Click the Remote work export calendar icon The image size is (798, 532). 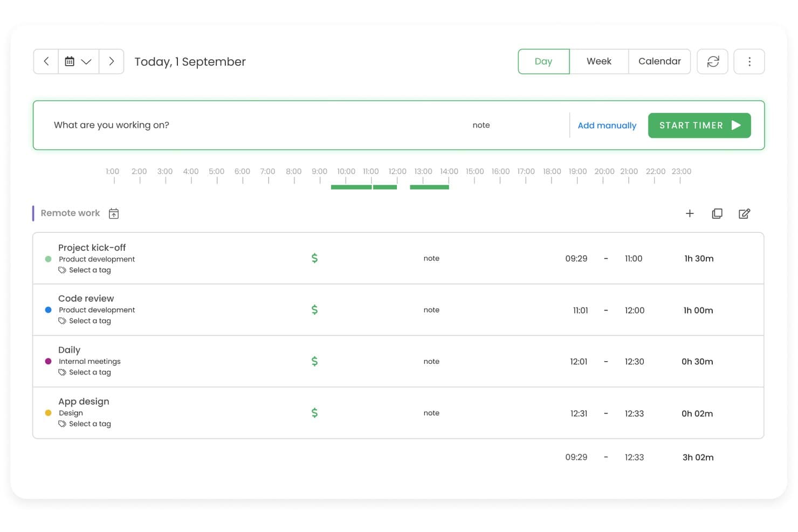click(114, 213)
